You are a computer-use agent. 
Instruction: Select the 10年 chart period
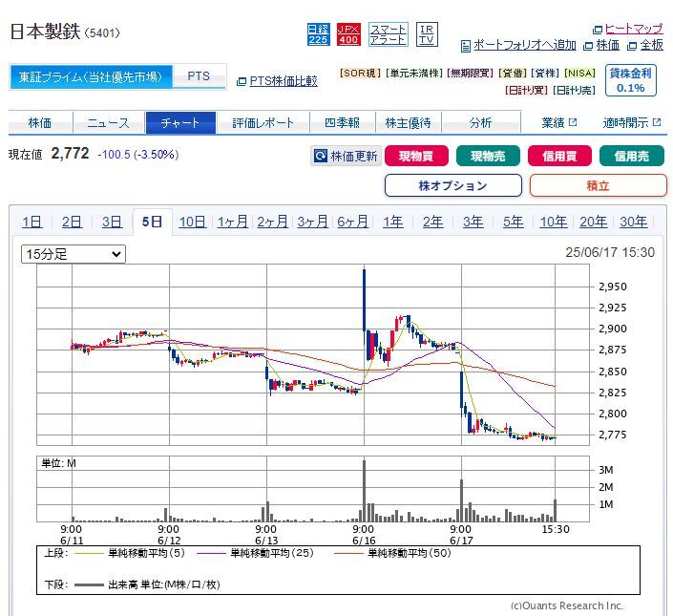click(554, 222)
